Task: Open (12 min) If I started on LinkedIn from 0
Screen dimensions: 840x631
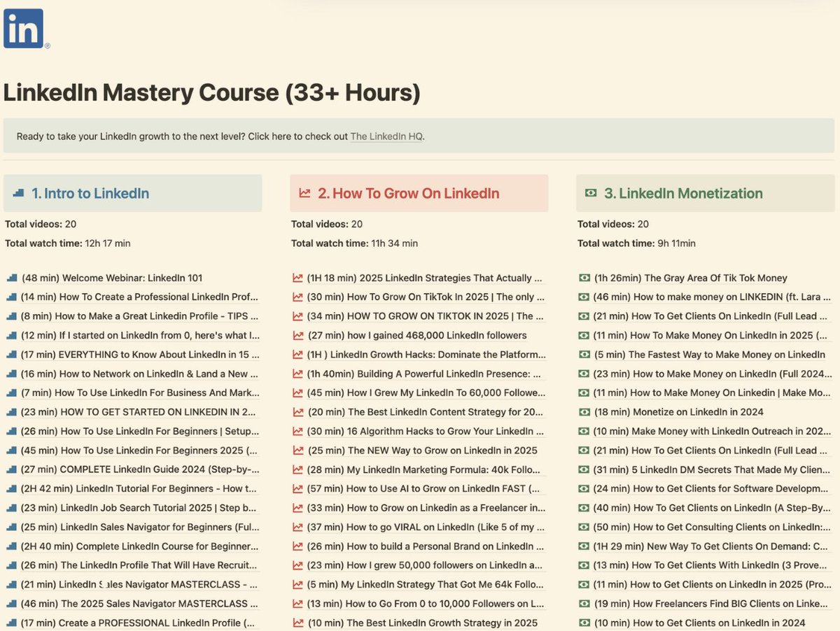Action: click(x=140, y=335)
